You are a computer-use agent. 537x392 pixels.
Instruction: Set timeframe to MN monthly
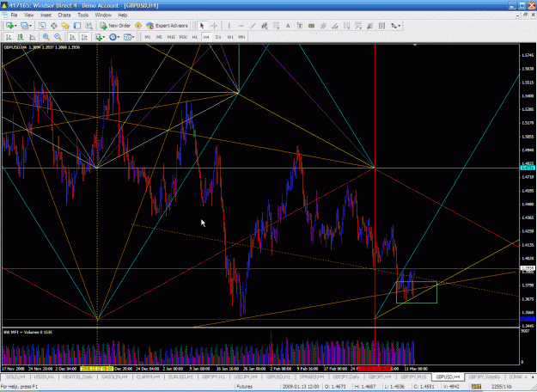(241, 37)
